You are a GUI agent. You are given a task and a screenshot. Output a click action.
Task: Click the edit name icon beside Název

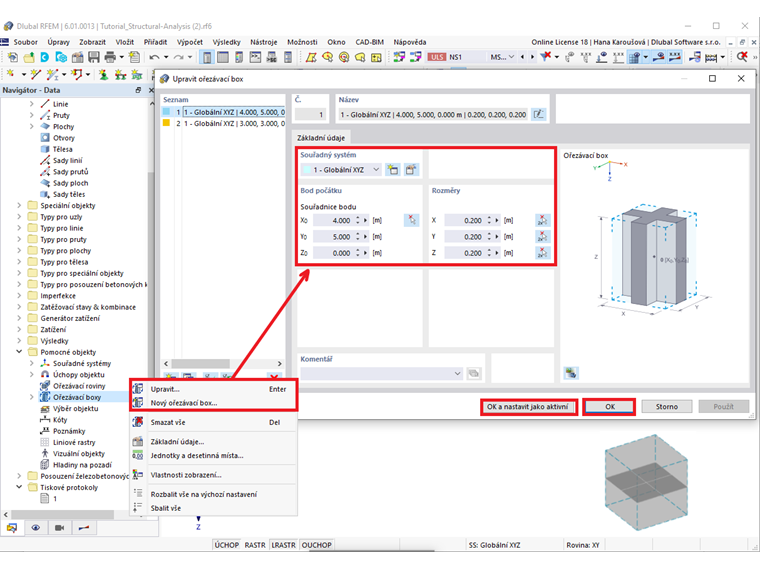538,114
